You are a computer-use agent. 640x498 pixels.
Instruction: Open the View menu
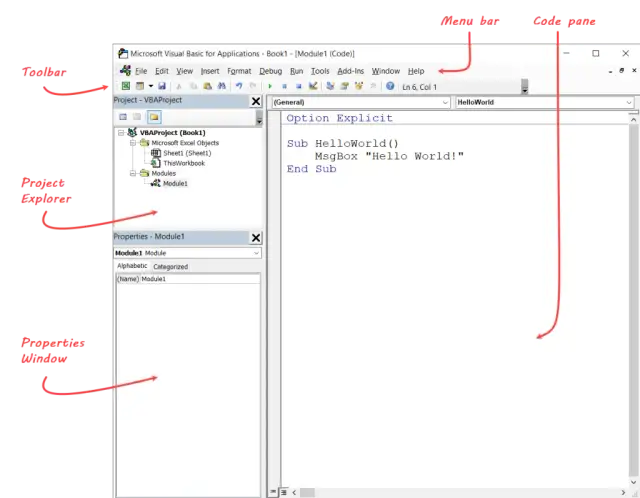[x=184, y=71]
